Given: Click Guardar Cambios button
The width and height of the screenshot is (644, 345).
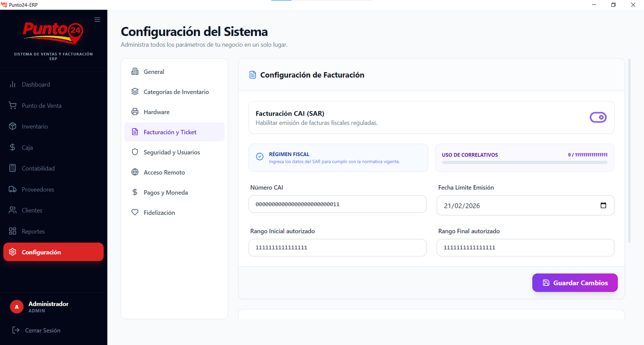Looking at the screenshot, I should [575, 283].
